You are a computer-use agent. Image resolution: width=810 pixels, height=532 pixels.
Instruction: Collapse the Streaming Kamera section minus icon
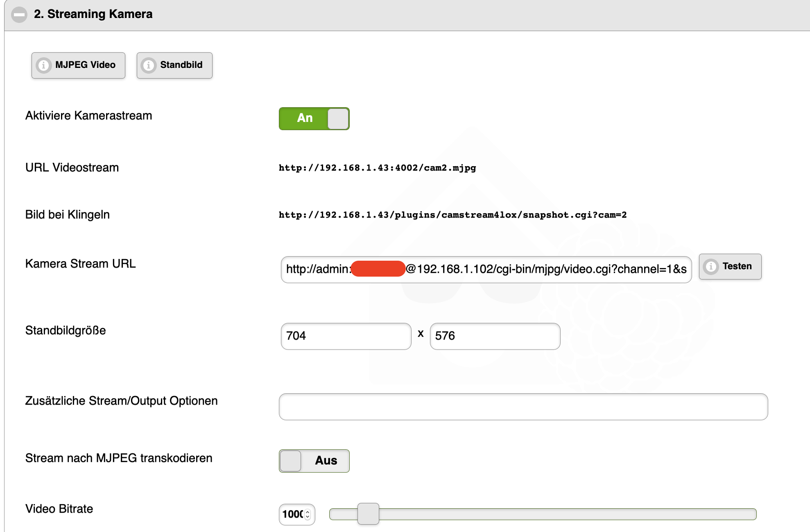pos(19,15)
